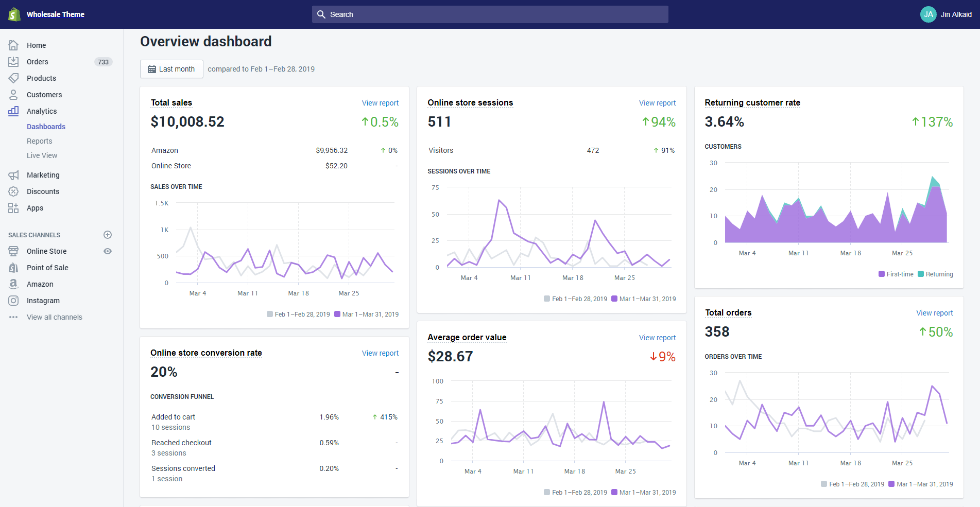Image resolution: width=980 pixels, height=507 pixels.
Task: Open Live View under Analytics
Action: (x=42, y=155)
